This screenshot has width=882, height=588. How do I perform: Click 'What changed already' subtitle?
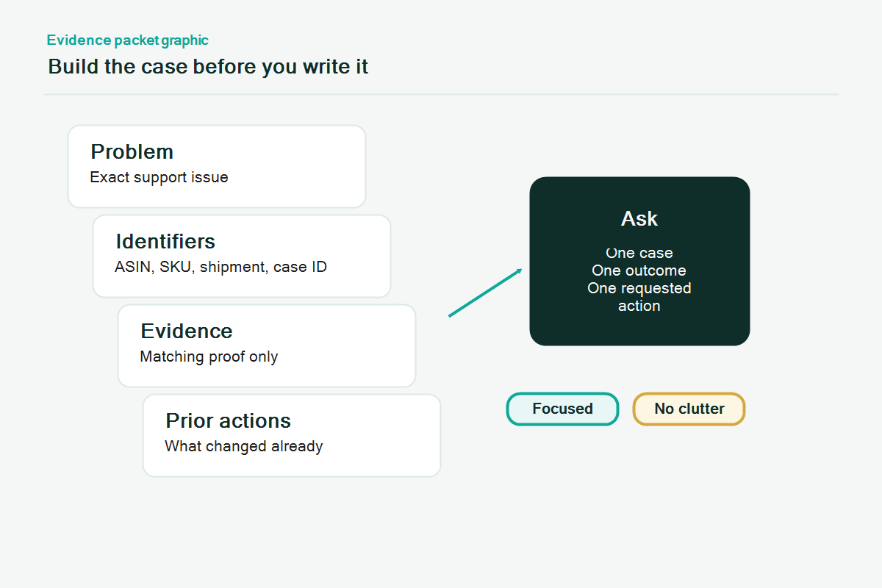244,446
